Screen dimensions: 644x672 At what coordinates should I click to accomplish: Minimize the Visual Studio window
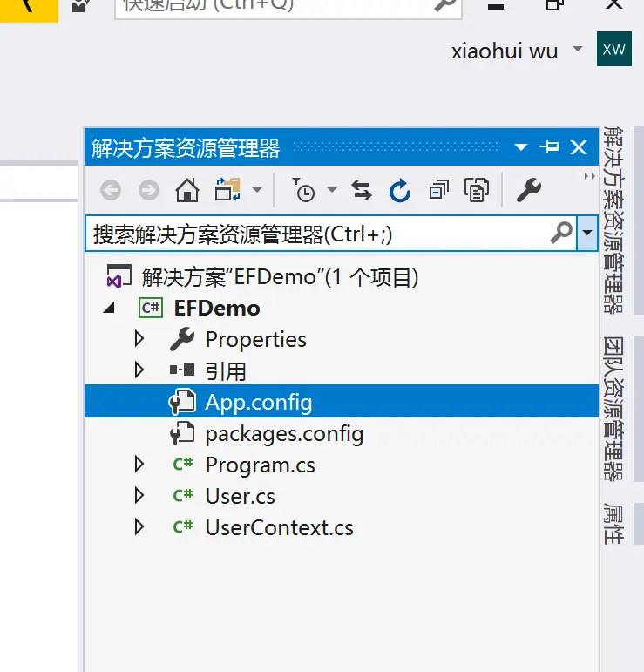496,6
